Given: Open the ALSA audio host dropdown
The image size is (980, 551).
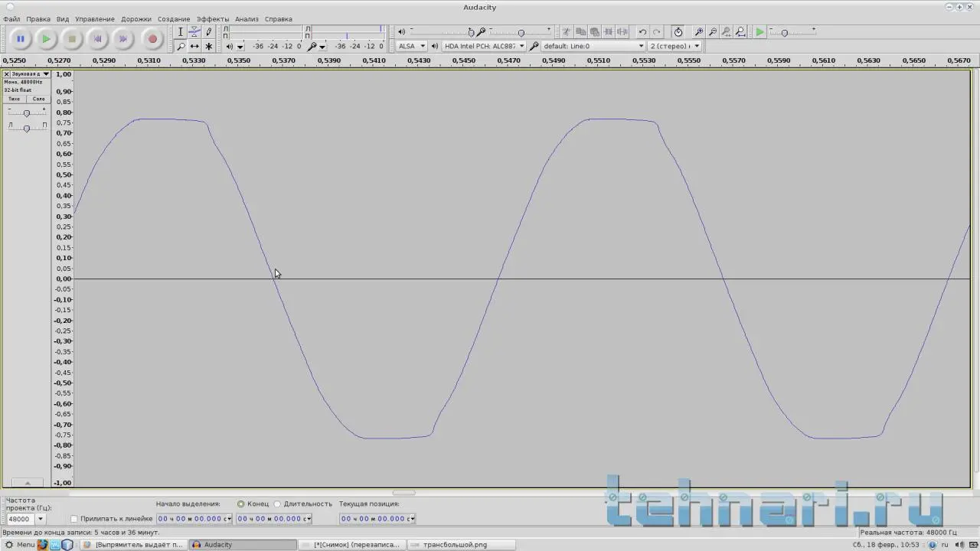Looking at the screenshot, I should coord(412,46).
